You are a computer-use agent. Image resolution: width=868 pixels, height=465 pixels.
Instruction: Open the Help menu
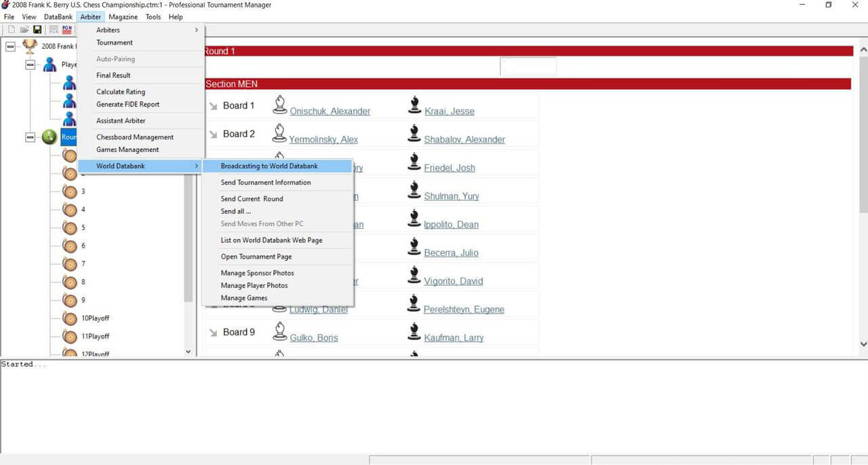point(176,17)
